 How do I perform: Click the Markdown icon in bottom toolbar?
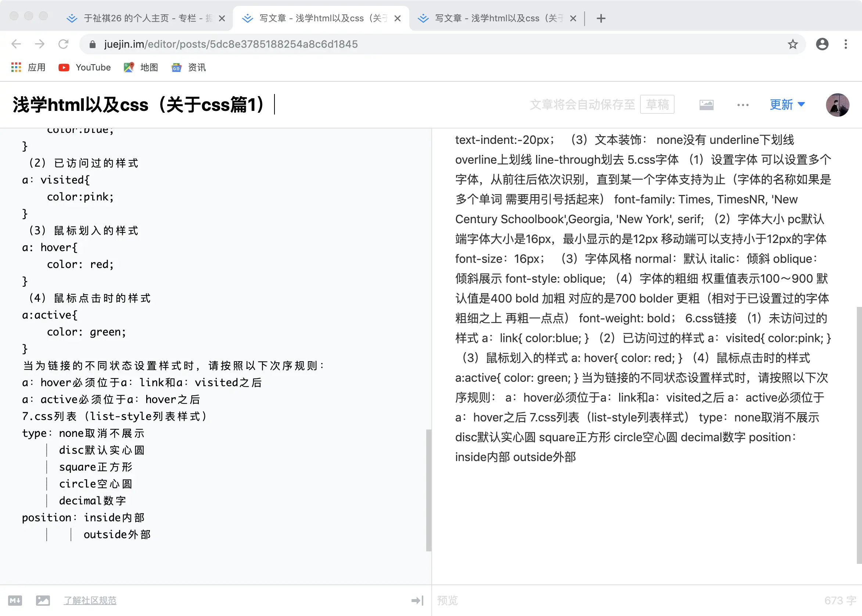pos(15,600)
